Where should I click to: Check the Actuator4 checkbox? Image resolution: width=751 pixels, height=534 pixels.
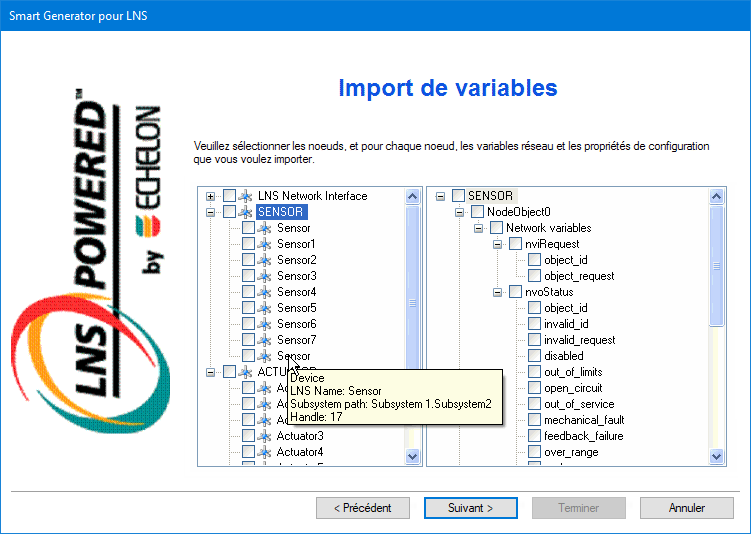pyautogui.click(x=248, y=451)
